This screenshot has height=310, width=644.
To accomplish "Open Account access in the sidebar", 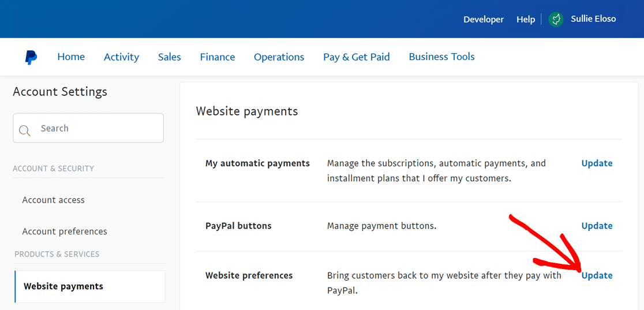I will [x=54, y=200].
